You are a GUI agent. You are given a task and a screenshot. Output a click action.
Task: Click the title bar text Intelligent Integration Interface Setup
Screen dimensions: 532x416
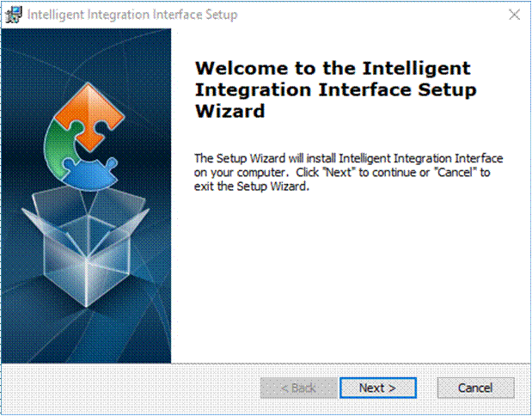tap(132, 15)
